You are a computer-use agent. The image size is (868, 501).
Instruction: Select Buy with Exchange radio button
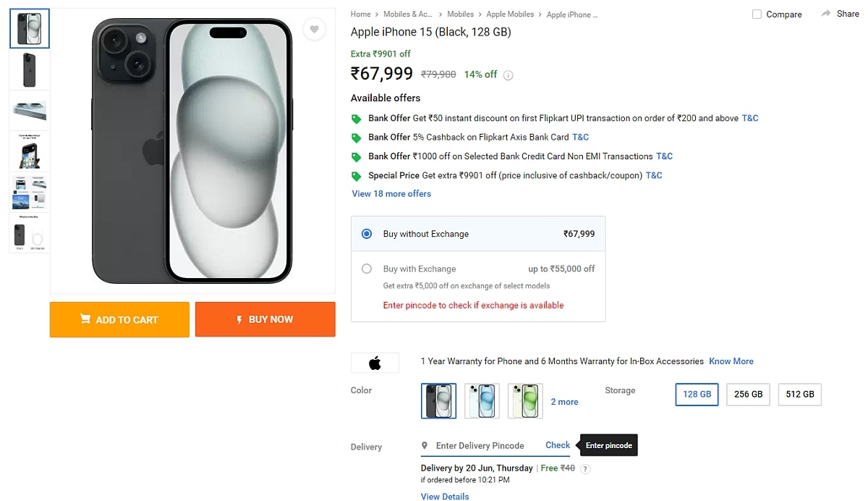[367, 269]
